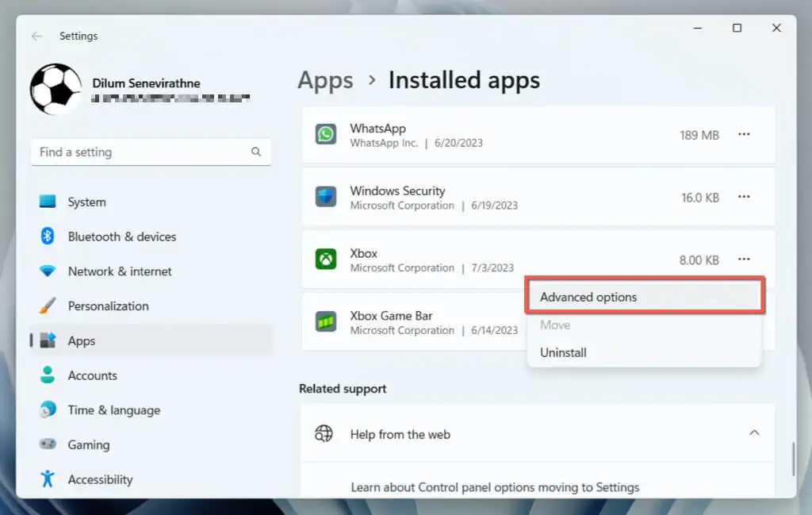Choose Move in the context menu

click(x=645, y=325)
